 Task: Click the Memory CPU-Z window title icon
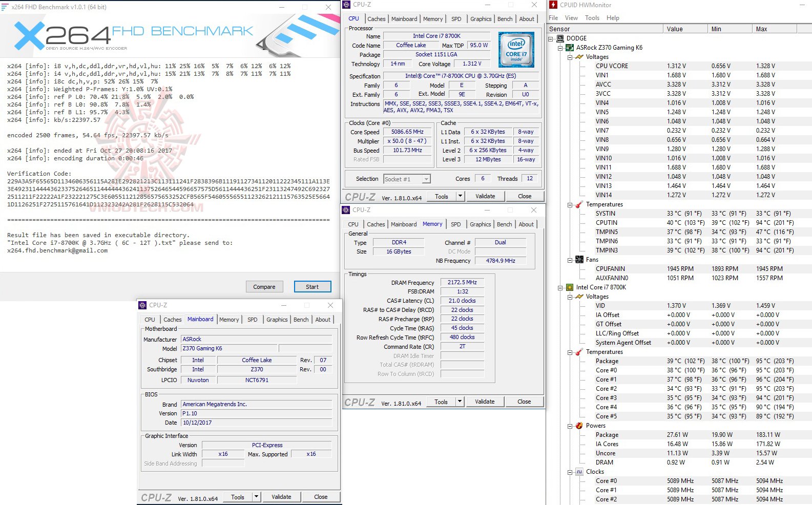pos(346,210)
